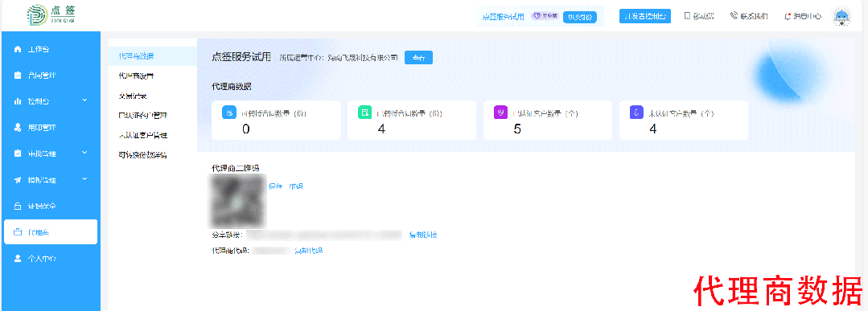Open 消息中心 in the header
868x311 pixels.
tap(807, 16)
